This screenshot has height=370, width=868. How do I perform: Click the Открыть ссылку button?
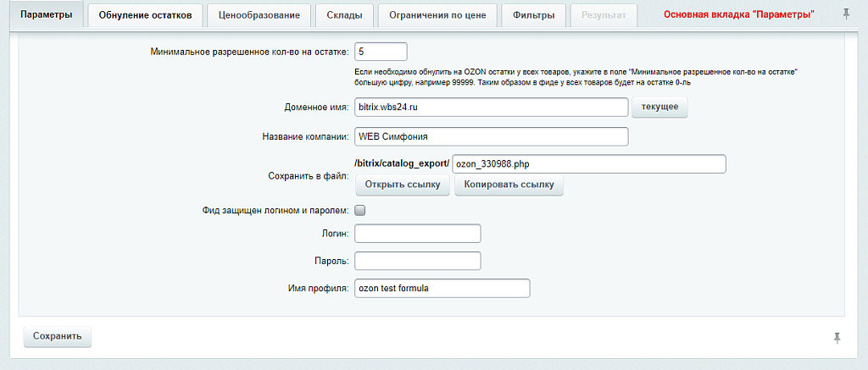point(403,185)
